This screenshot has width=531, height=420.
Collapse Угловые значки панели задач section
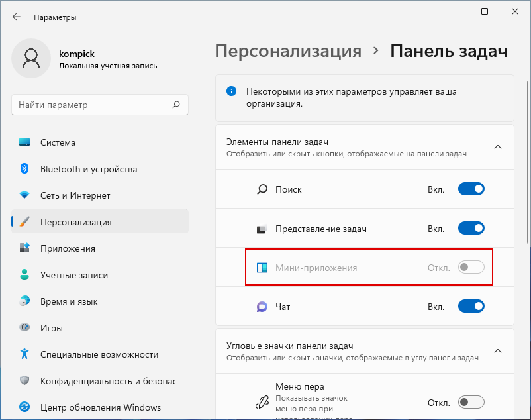498,351
